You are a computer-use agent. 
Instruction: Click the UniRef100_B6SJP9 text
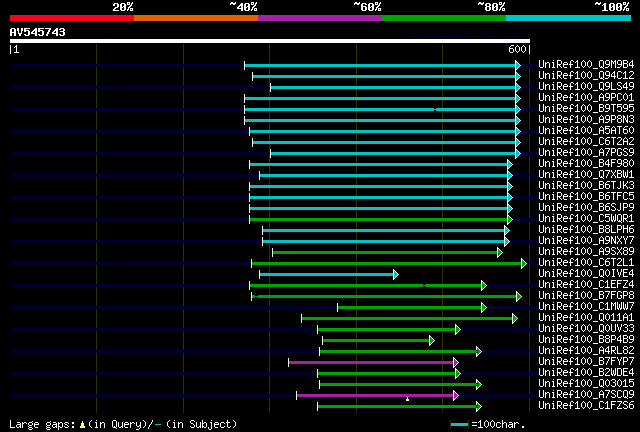click(x=586, y=207)
